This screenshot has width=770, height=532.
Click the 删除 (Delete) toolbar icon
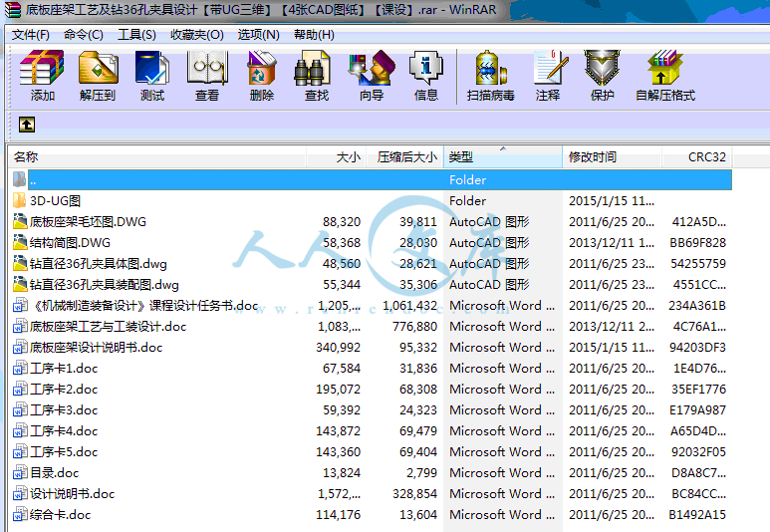[x=262, y=76]
